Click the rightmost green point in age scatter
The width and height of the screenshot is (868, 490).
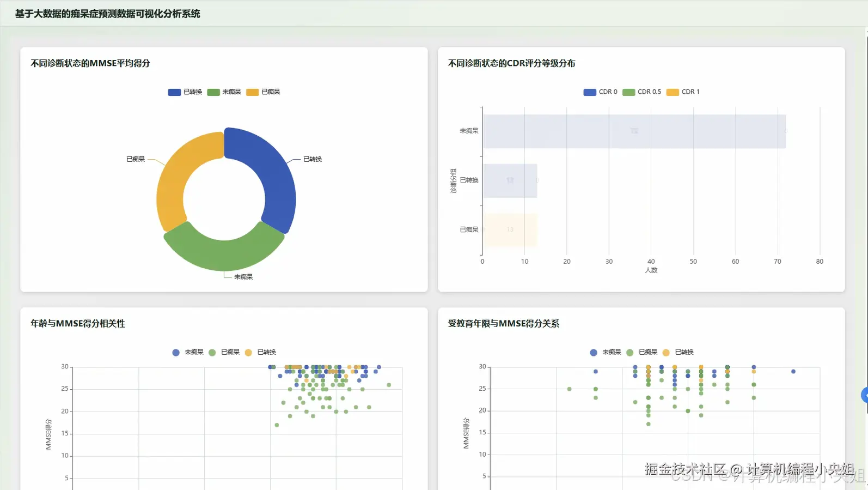click(389, 385)
